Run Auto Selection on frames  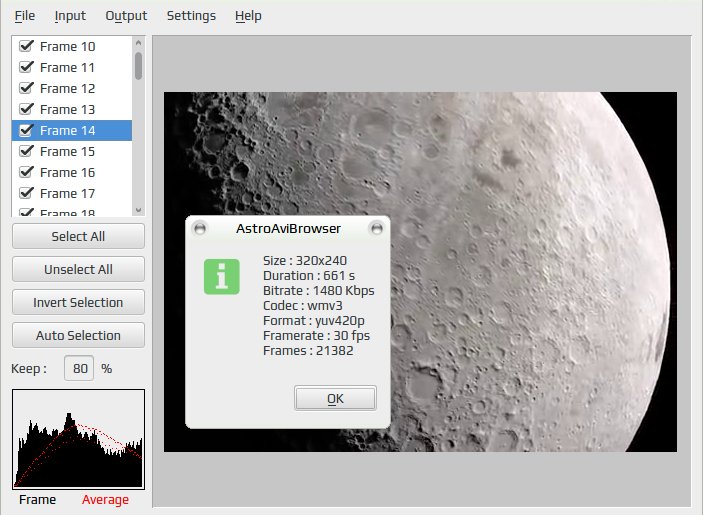click(78, 335)
